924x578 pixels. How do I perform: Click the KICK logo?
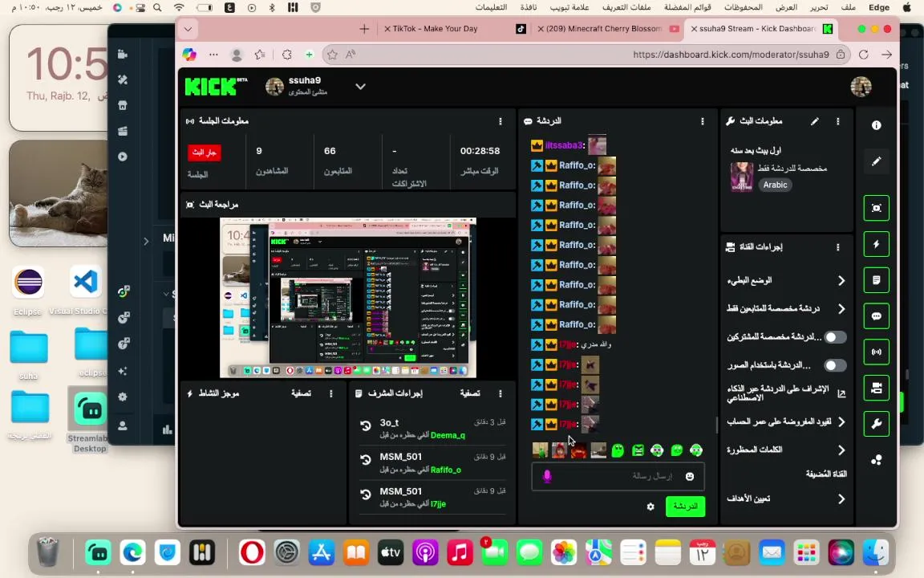click(x=216, y=87)
